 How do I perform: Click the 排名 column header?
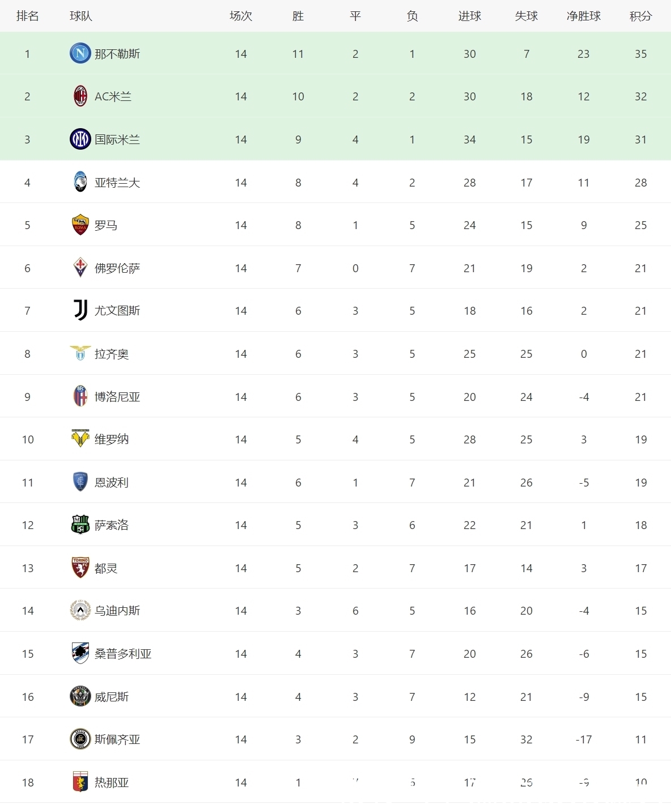[x=27, y=16]
